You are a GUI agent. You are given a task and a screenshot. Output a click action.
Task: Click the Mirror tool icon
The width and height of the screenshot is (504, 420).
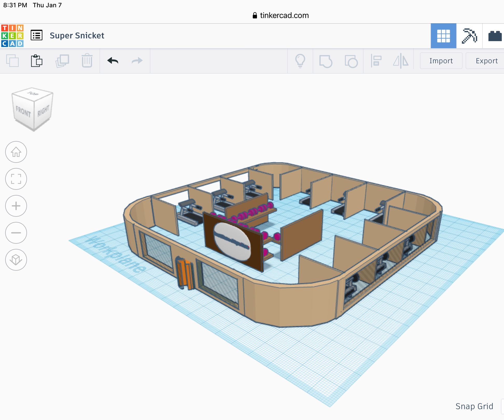401,61
